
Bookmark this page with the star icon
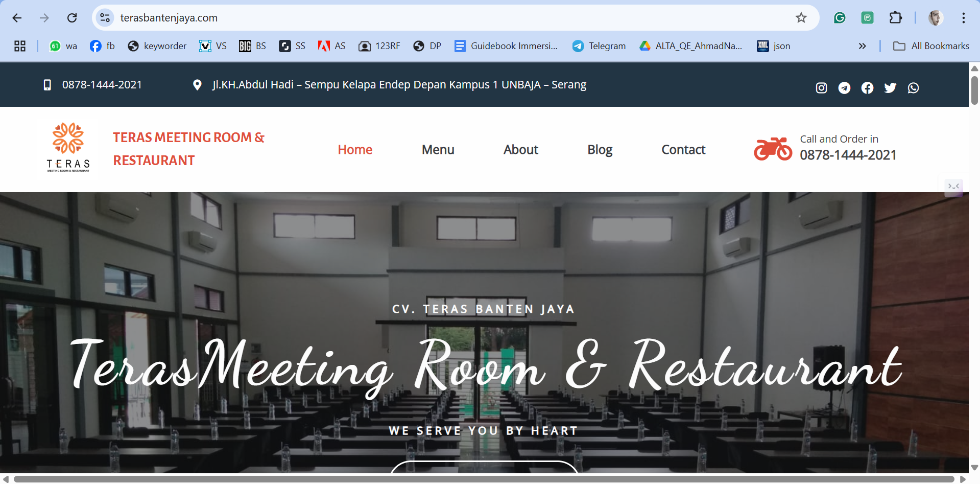pos(801,18)
